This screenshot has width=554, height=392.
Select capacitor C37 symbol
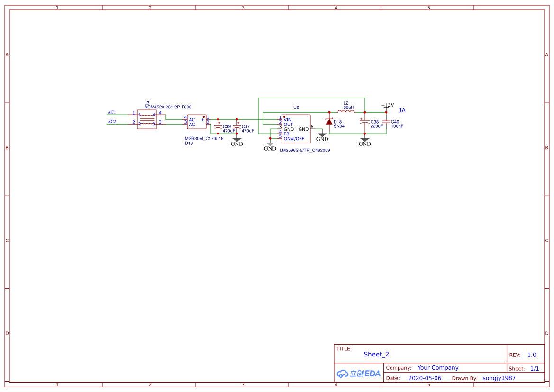(x=237, y=126)
